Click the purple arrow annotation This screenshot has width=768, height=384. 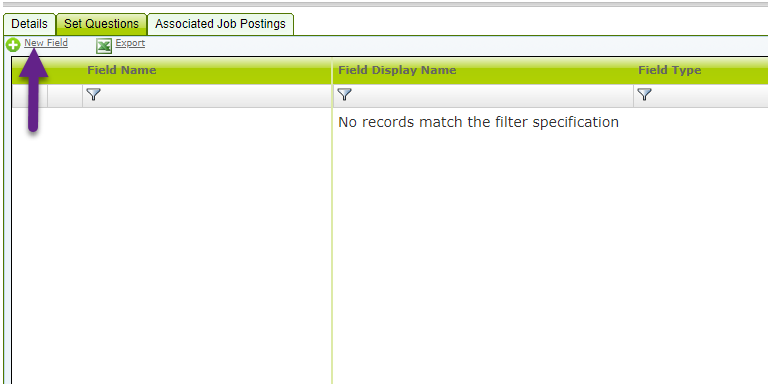[33, 89]
